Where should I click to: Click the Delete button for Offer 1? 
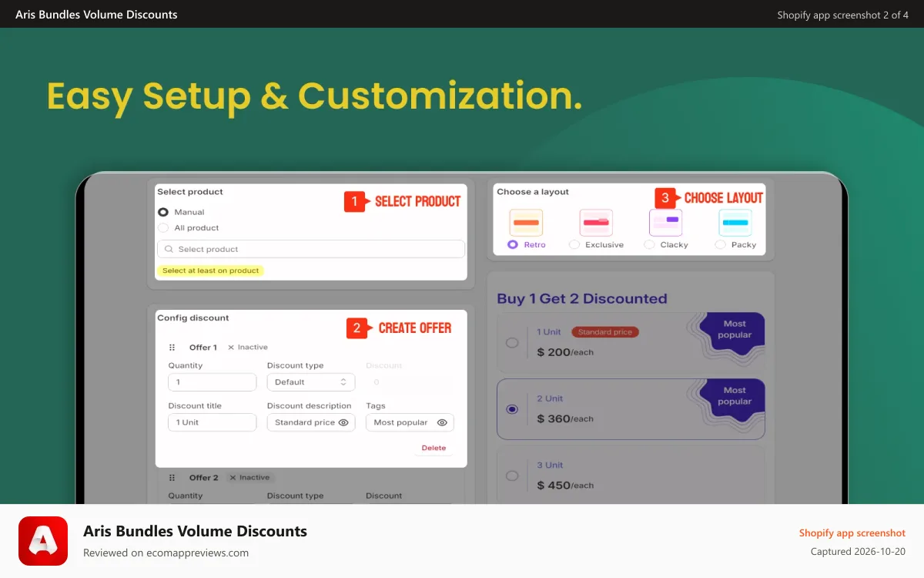434,448
